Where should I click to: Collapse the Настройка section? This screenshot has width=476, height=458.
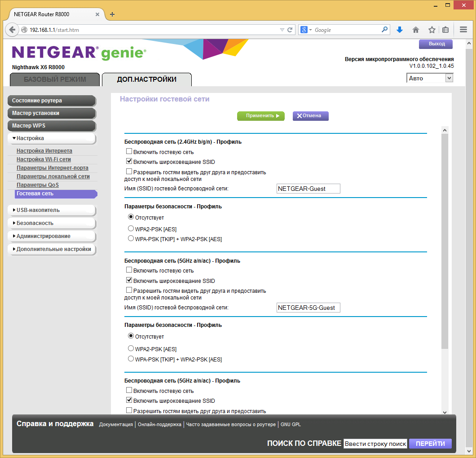pos(52,138)
